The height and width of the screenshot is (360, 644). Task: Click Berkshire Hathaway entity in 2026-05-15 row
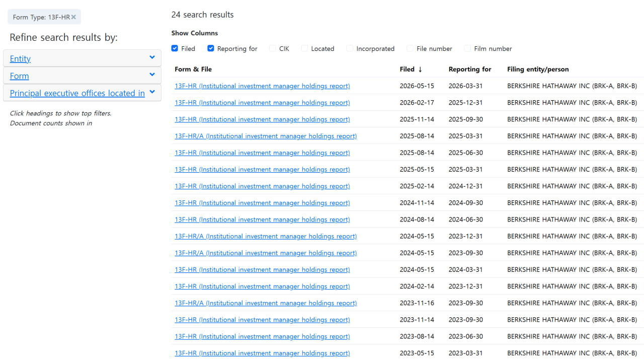[x=572, y=86]
